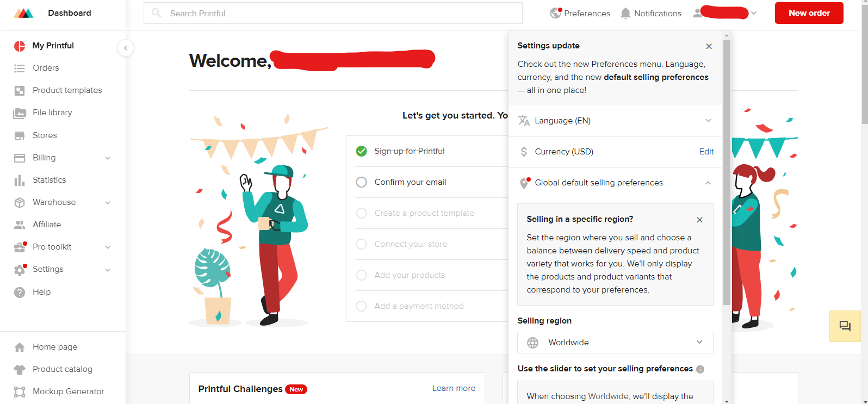The height and width of the screenshot is (404, 868).
Task: Click the Confirm your email step
Action: pyautogui.click(x=410, y=182)
